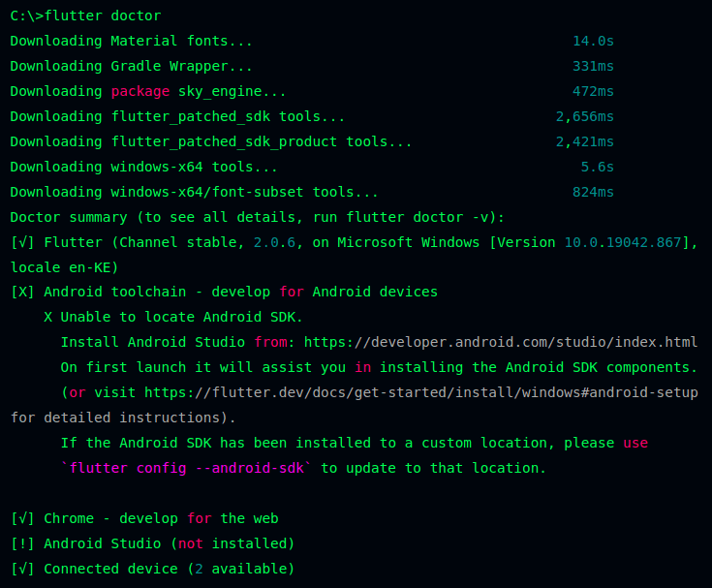Click the Chrome checkmark status marker
Viewport: 712px width, 588px height.
[22, 518]
